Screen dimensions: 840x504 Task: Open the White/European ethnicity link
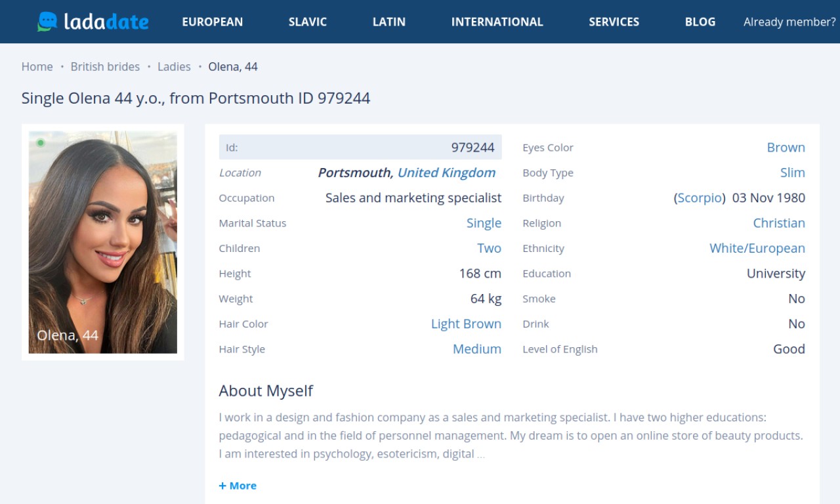757,249
